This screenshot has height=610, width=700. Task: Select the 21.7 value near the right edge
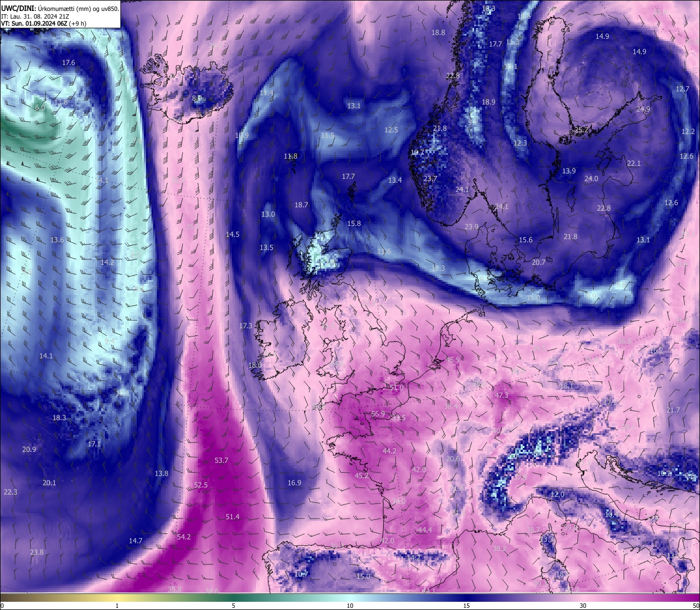[x=673, y=410]
